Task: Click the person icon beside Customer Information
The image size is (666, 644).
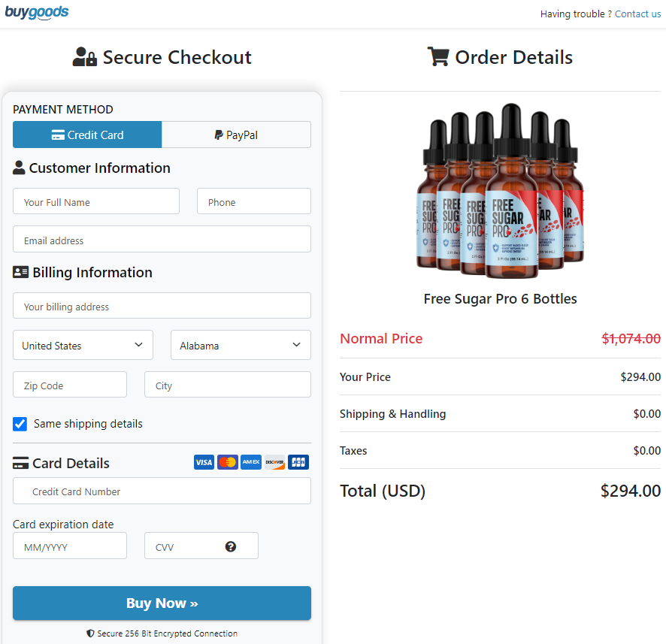Action: coord(18,167)
